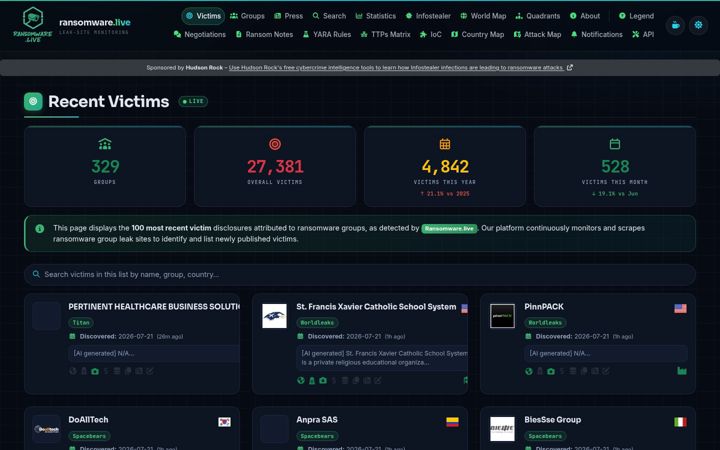Image resolution: width=720 pixels, height=450 pixels.
Task: Click the US flag on PinnPACK card
Action: [x=681, y=308]
